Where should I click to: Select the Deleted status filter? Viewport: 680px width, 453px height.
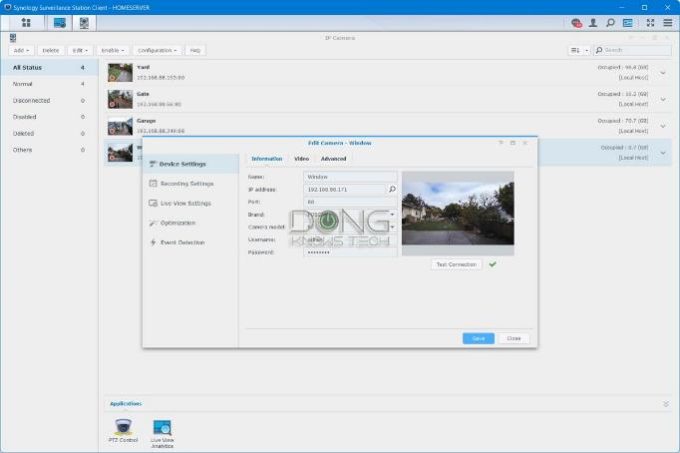(x=49, y=134)
